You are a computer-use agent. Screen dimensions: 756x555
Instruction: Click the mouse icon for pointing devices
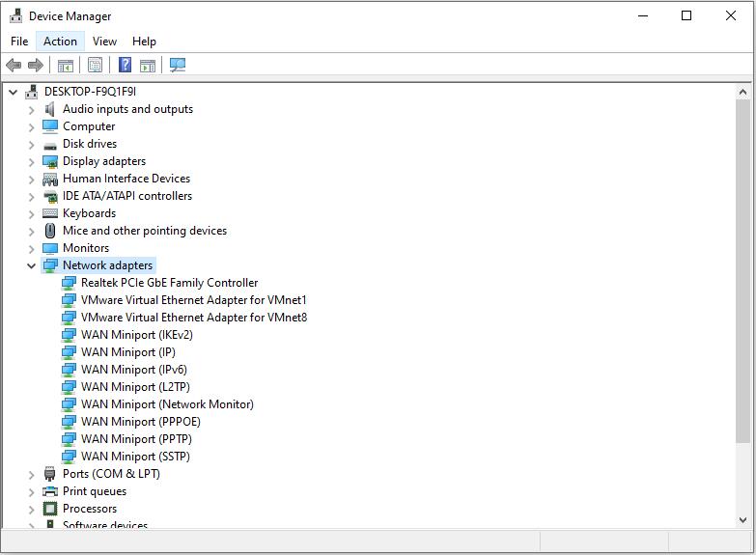(49, 231)
